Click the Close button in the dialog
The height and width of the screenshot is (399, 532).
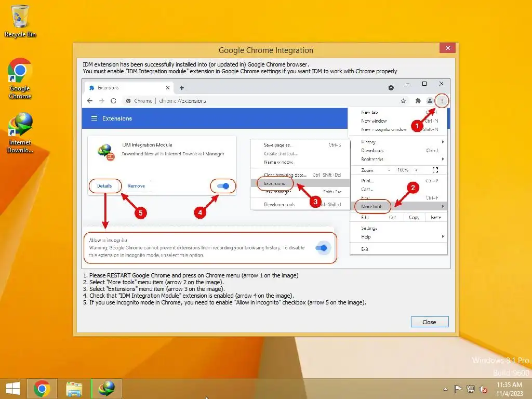(430, 322)
